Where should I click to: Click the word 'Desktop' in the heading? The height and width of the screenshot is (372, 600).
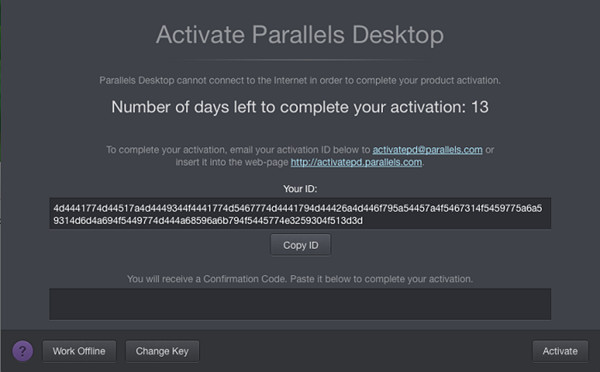point(398,35)
